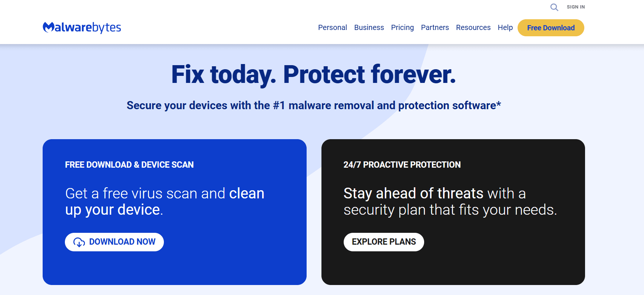Image resolution: width=644 pixels, height=295 pixels.
Task: Click the Sign In link
Action: pos(575,7)
